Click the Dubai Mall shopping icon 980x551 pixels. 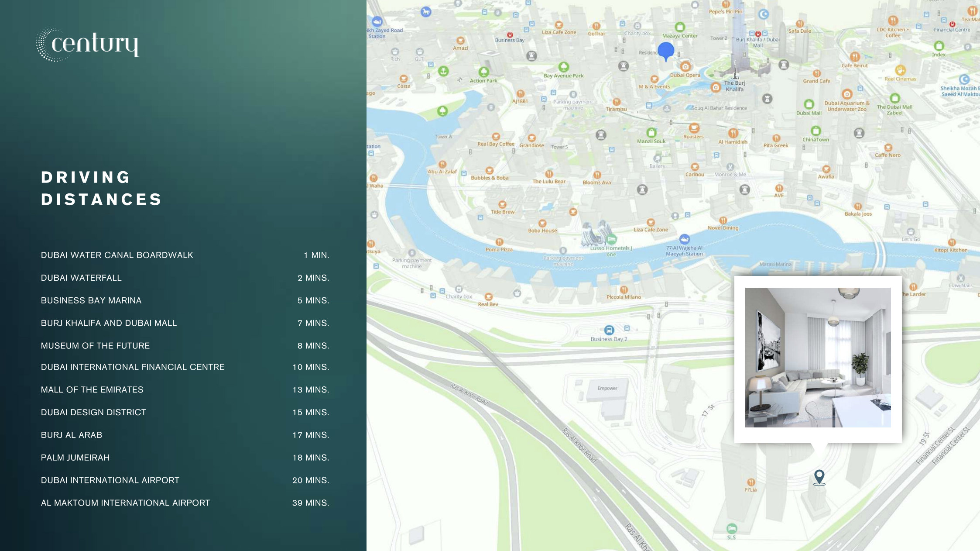coord(809,104)
